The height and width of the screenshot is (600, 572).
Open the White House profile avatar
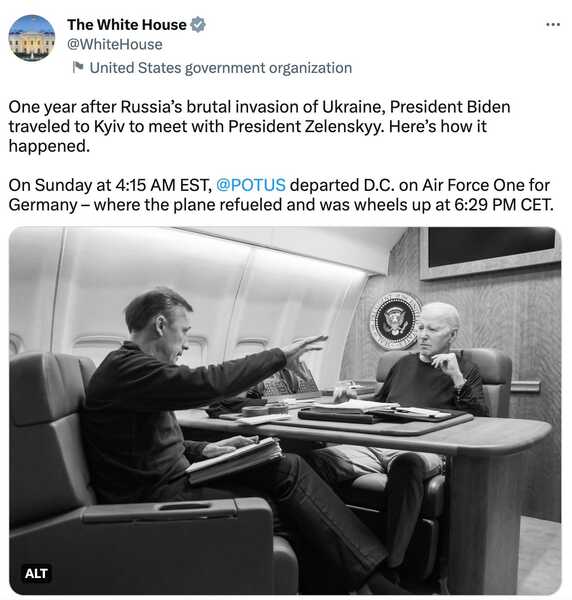32,38
